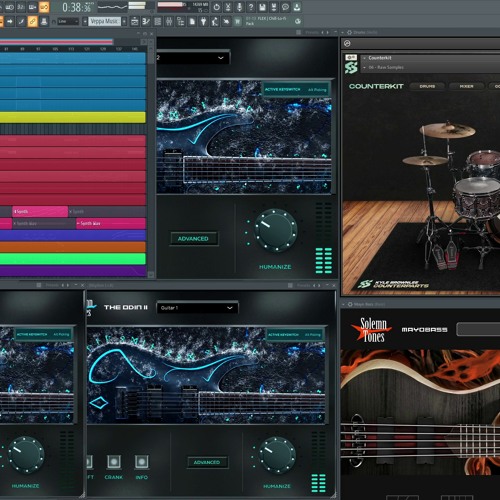Viewport: 500px width, 500px height.
Task: Toggle the recording option left of countdown
Action: coord(9,7)
